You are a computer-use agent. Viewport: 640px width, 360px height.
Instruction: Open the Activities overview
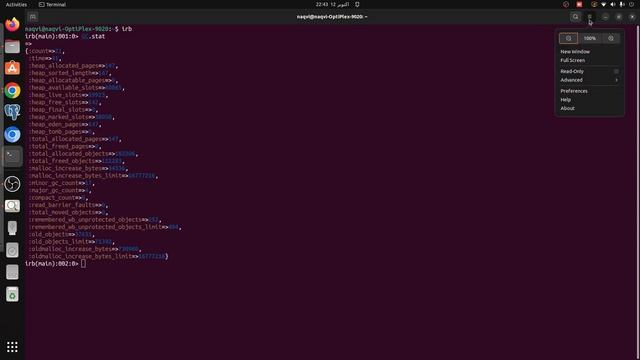click(16, 4)
